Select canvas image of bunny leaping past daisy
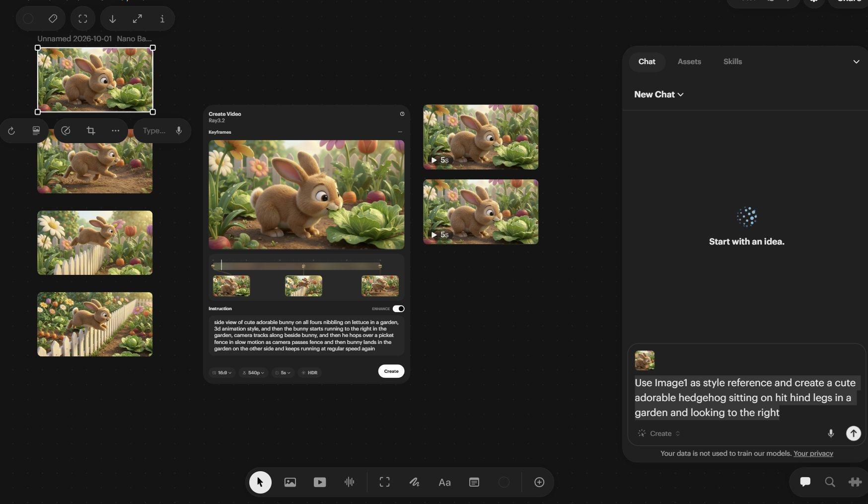This screenshot has width=868, height=504. coord(95,243)
